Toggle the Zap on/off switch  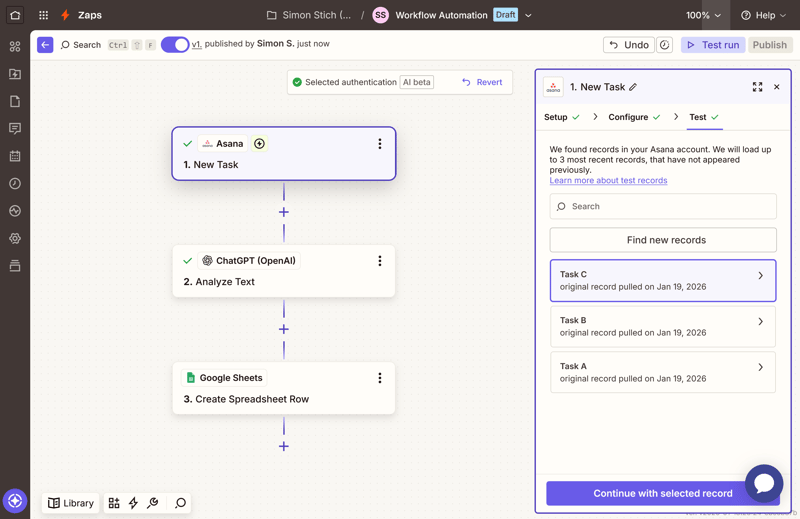[175, 45]
